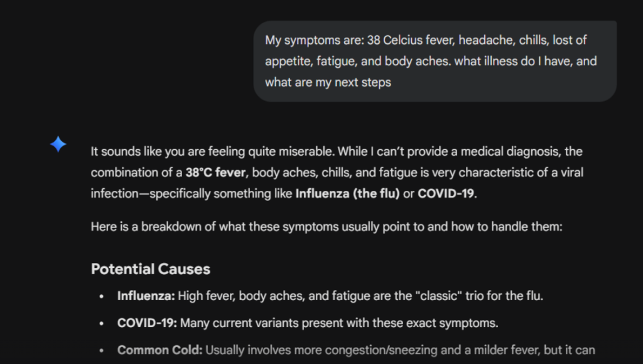Image resolution: width=643 pixels, height=364 pixels.
Task: Click the blue Gemini sparkle icon
Action: coord(58,144)
